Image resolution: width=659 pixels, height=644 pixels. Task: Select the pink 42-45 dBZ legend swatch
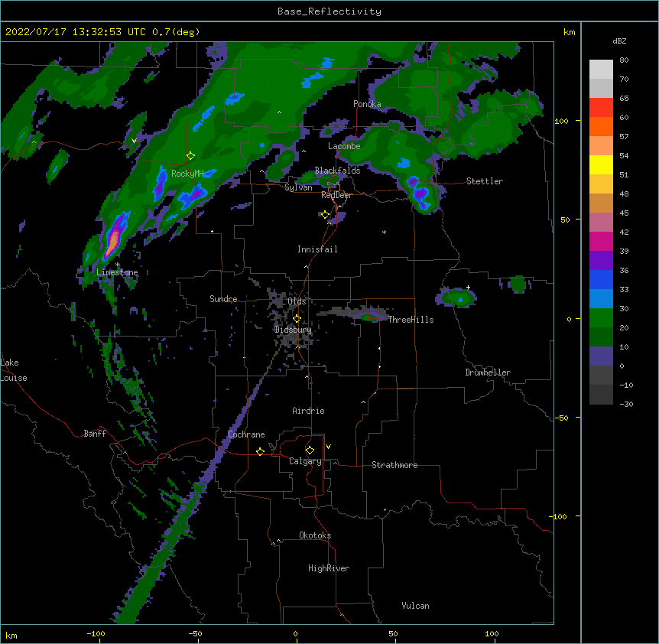(601, 223)
